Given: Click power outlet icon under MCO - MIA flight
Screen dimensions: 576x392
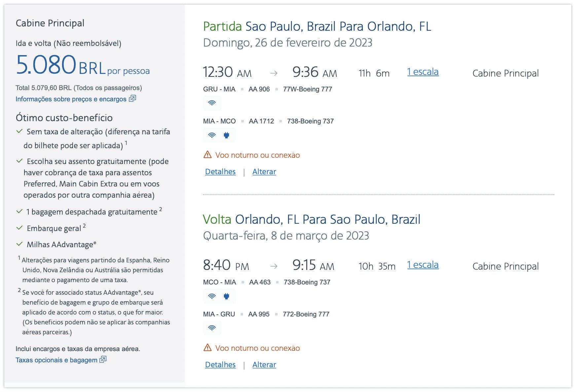Looking at the screenshot, I should click(226, 296).
